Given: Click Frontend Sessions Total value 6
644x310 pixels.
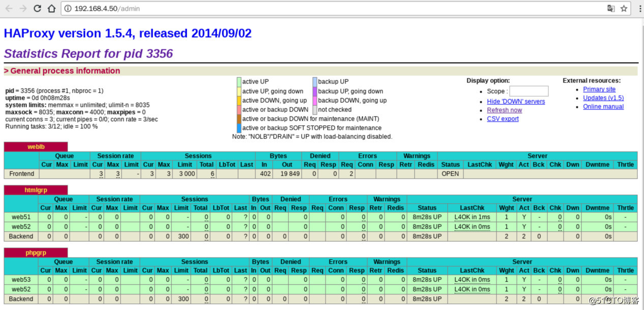Looking at the screenshot, I should click(213, 174).
